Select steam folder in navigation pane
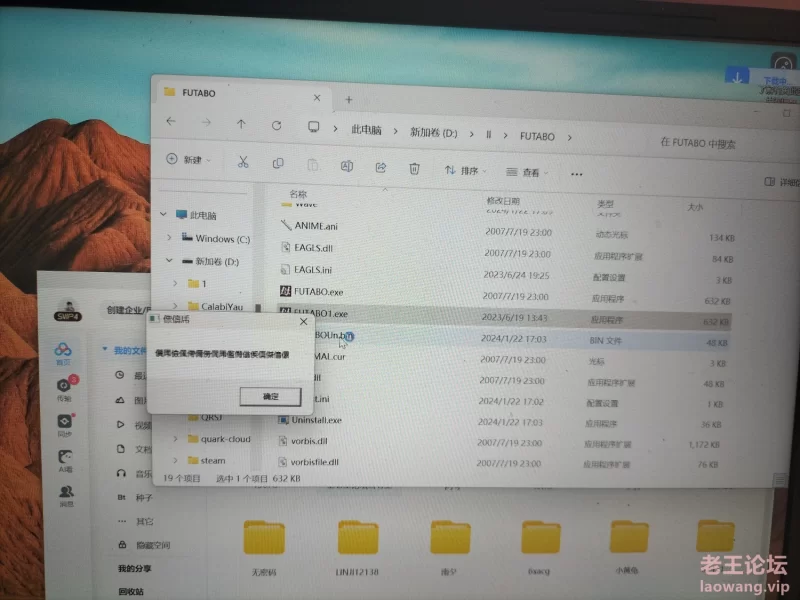The image size is (800, 600). coord(207,460)
